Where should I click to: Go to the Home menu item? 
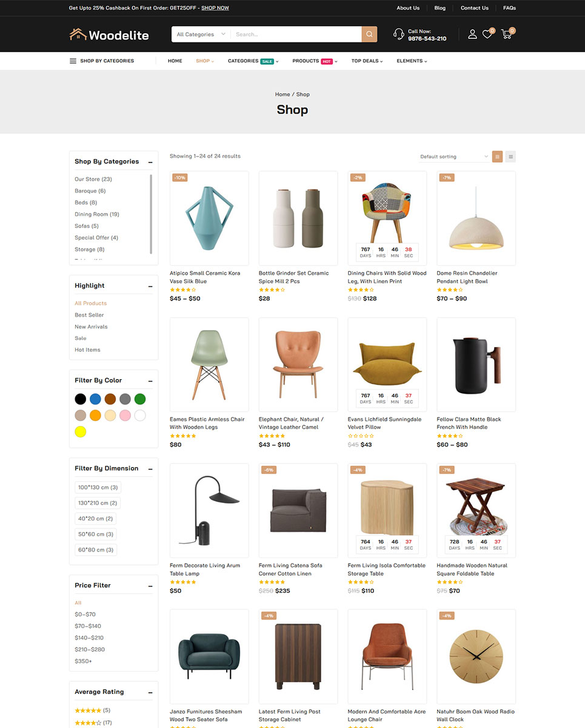tap(175, 61)
